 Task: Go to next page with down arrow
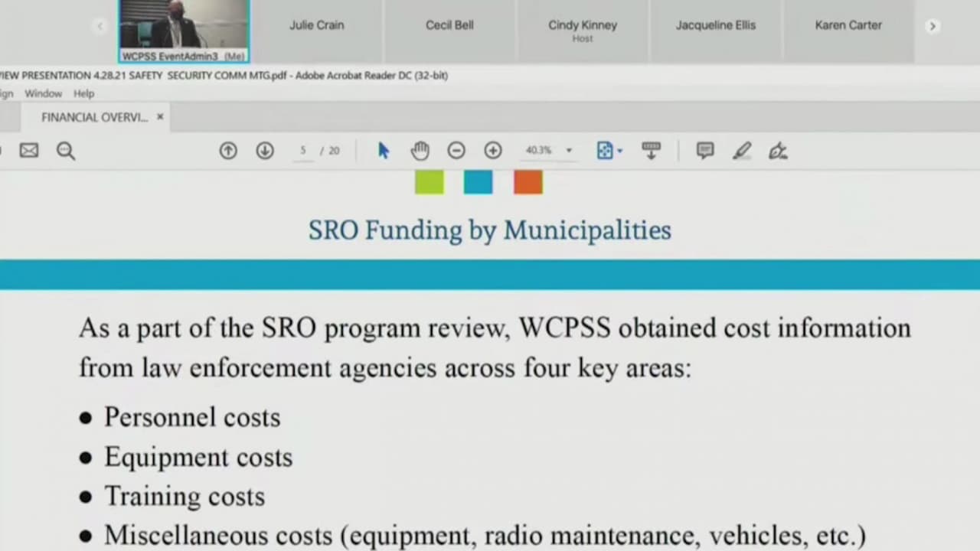(x=265, y=151)
